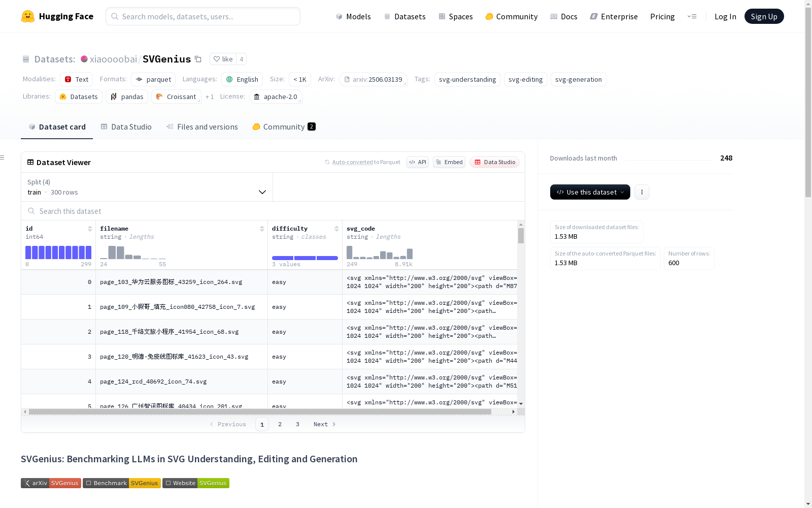Open the Data Studio tab
812x508 pixels.
(126, 127)
